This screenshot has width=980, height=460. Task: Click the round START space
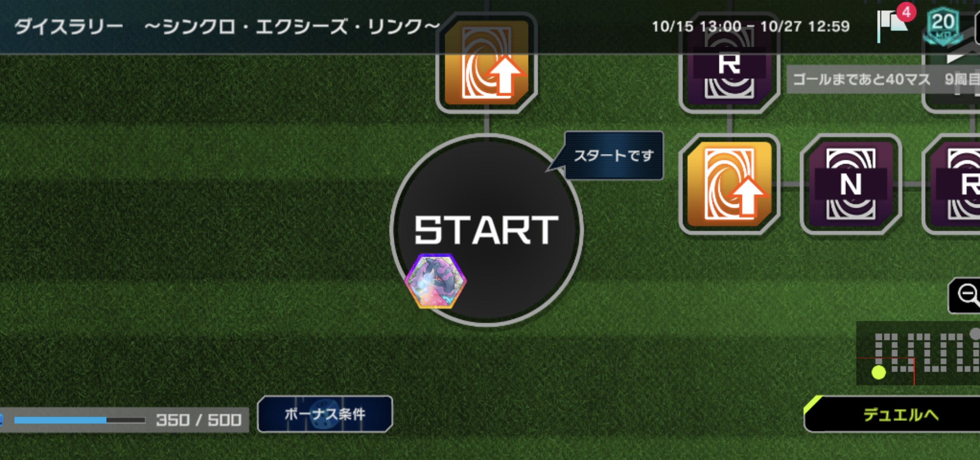487,230
